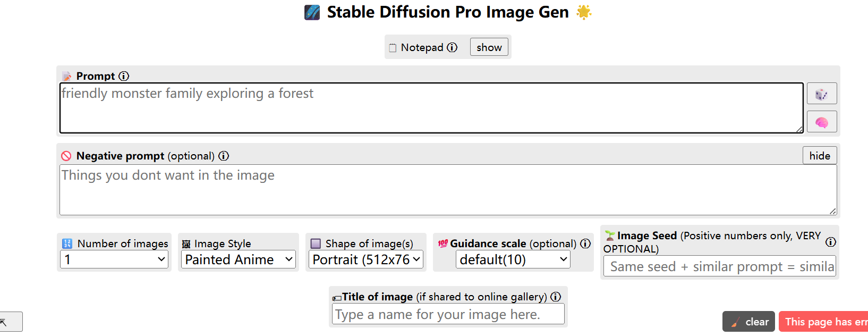Click the Notepad info icon
This screenshot has width=868, height=336.
(452, 47)
